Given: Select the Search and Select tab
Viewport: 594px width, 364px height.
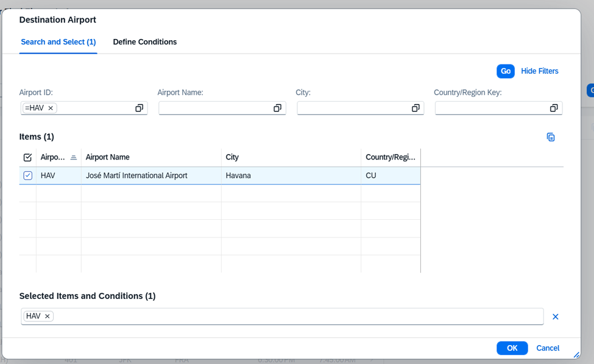Looking at the screenshot, I should [58, 42].
